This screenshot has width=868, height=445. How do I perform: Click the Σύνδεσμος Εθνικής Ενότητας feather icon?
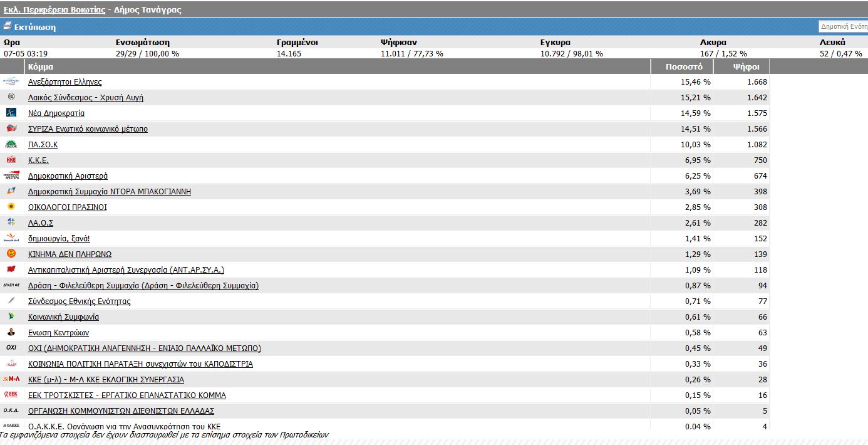pyautogui.click(x=11, y=301)
